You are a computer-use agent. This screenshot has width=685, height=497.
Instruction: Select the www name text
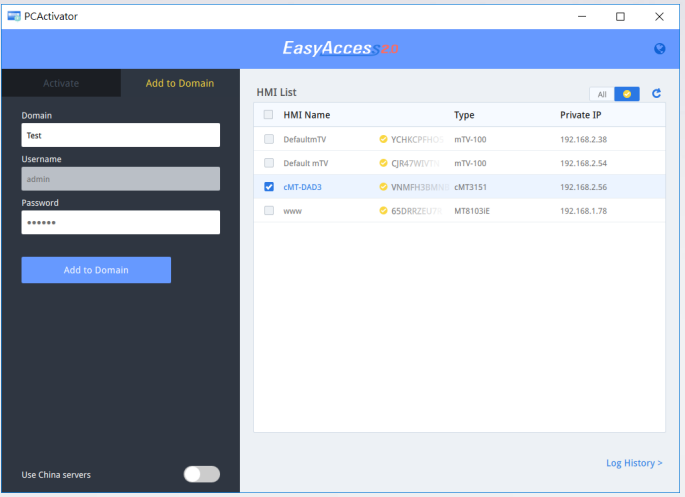click(x=292, y=211)
